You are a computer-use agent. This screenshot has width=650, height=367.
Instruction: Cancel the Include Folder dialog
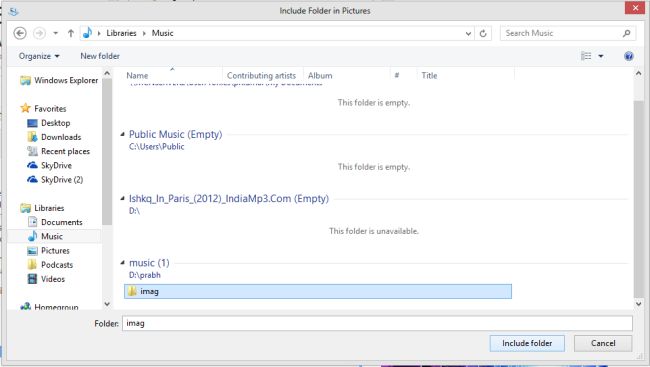coord(603,343)
